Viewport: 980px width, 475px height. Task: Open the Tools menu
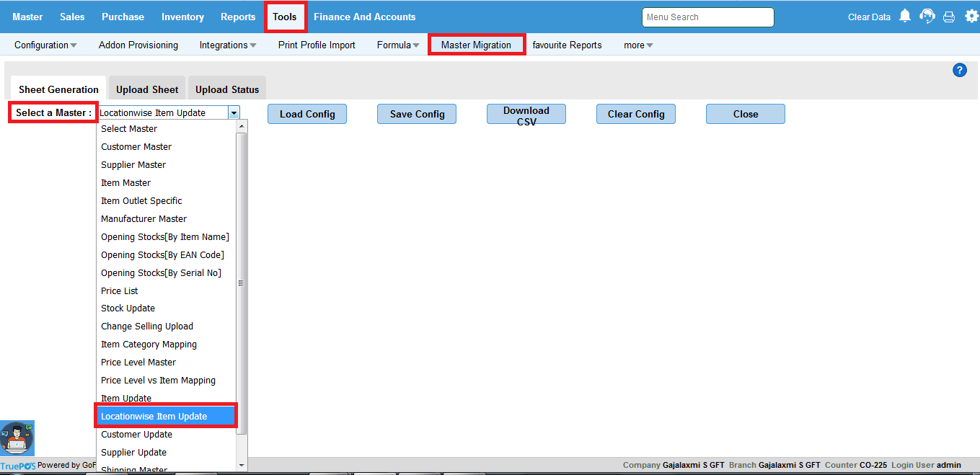[x=285, y=17]
